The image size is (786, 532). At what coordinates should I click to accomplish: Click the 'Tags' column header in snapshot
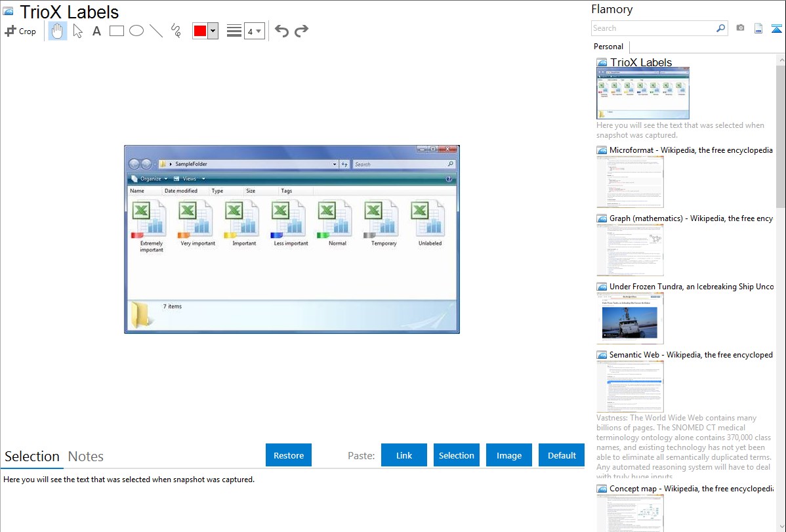[x=287, y=191]
